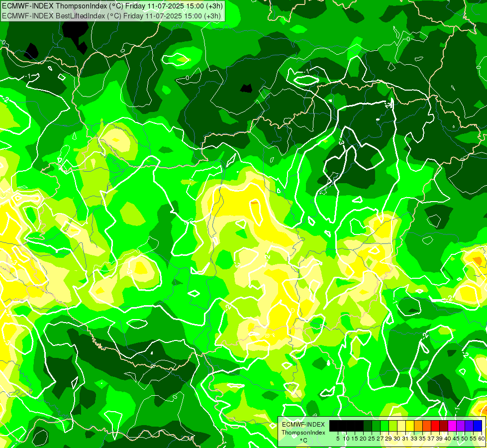Select the yellow 31–33 legend swatch
The width and height of the screenshot is (487, 448).
pyautogui.click(x=410, y=426)
